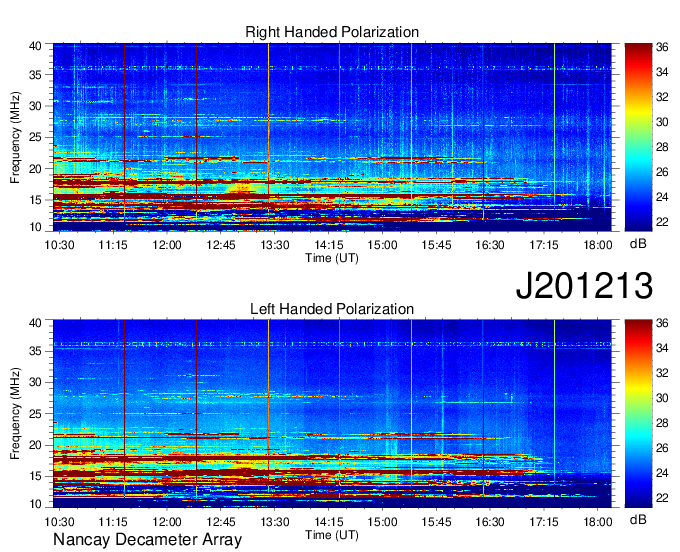Image resolution: width=680 pixels, height=552 pixels.
Task: Click the "13:30" time tick on the right-handed plot
Action: (x=275, y=245)
